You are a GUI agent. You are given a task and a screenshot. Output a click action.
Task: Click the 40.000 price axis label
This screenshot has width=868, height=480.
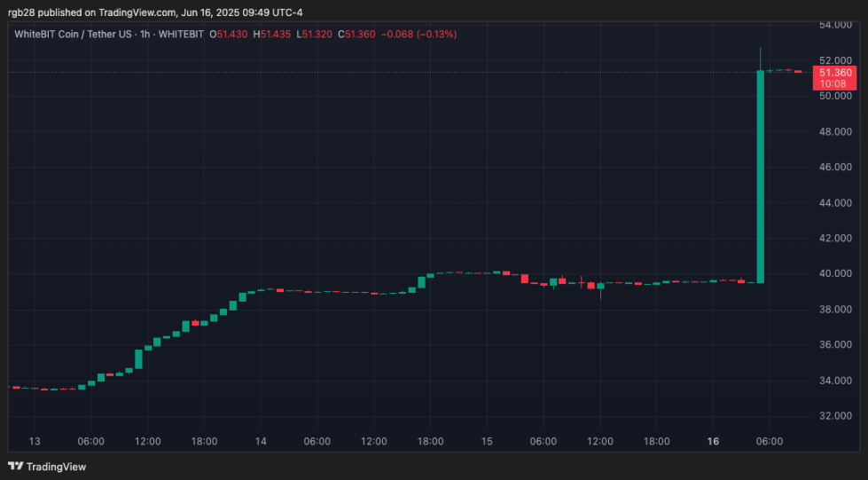pyautogui.click(x=836, y=273)
